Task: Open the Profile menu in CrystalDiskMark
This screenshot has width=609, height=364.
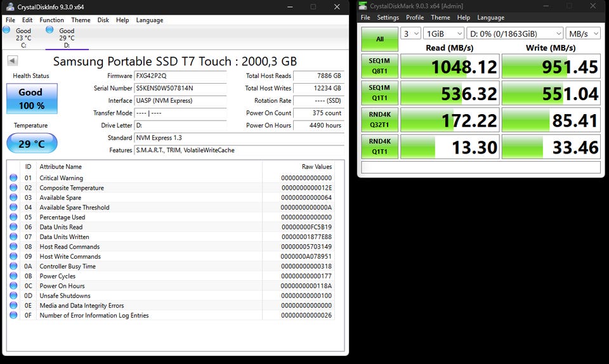Action: pos(415,18)
